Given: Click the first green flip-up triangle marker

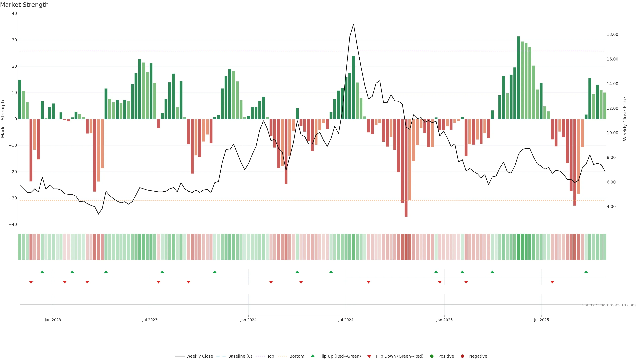Looking at the screenshot, I should (x=42, y=272).
